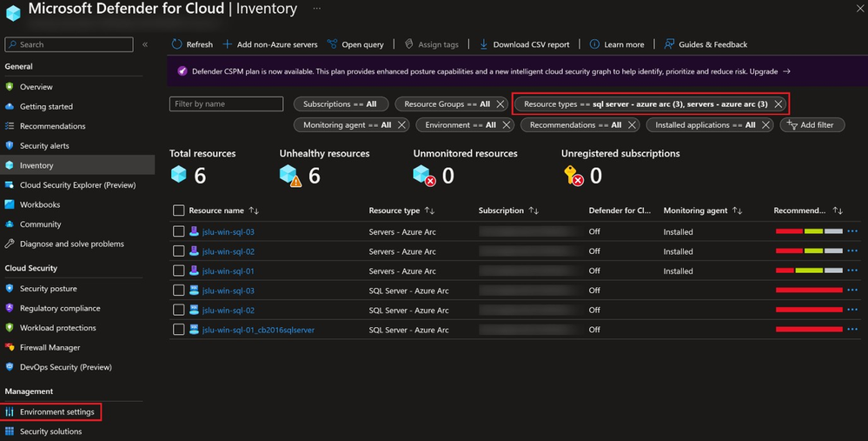Check the jslu-win-sql-03 Servers - Azure Arc row
Screen dimensions: 868x441
tap(178, 231)
